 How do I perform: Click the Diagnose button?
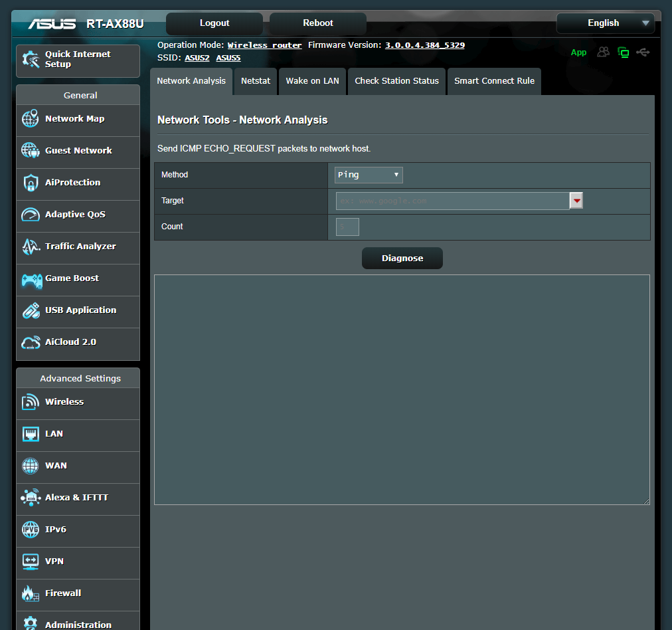pos(402,258)
